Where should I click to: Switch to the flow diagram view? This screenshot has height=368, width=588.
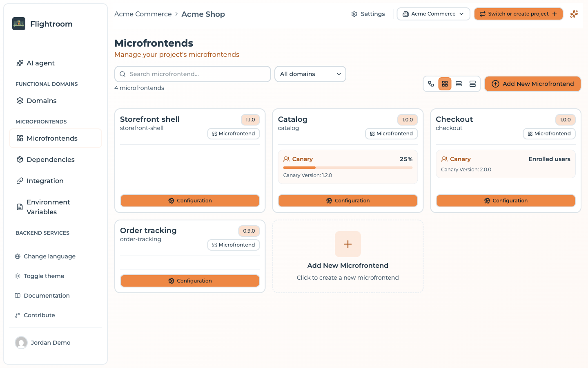[431, 84]
